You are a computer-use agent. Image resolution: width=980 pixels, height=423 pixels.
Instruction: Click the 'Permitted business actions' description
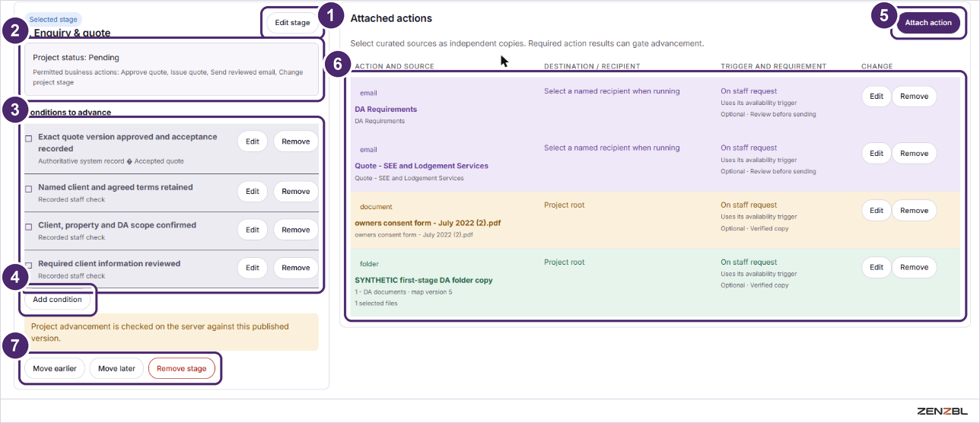(167, 78)
